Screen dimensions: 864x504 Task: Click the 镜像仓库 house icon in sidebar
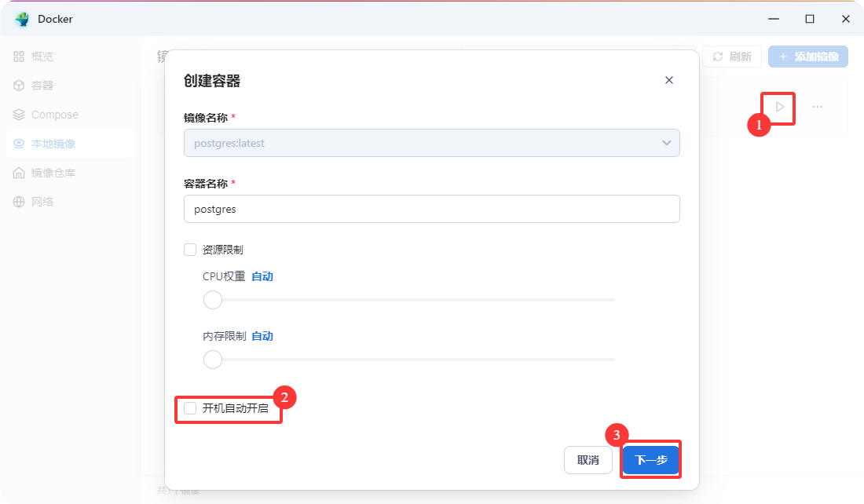(x=19, y=173)
